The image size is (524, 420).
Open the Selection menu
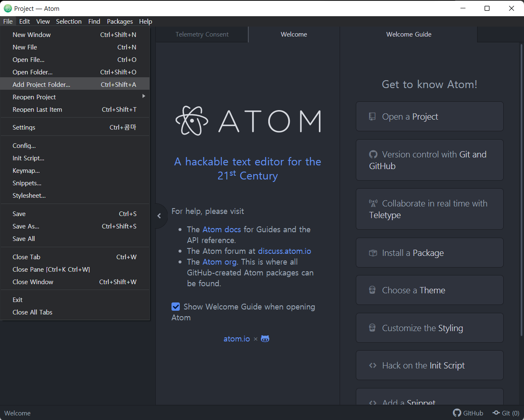click(x=69, y=21)
